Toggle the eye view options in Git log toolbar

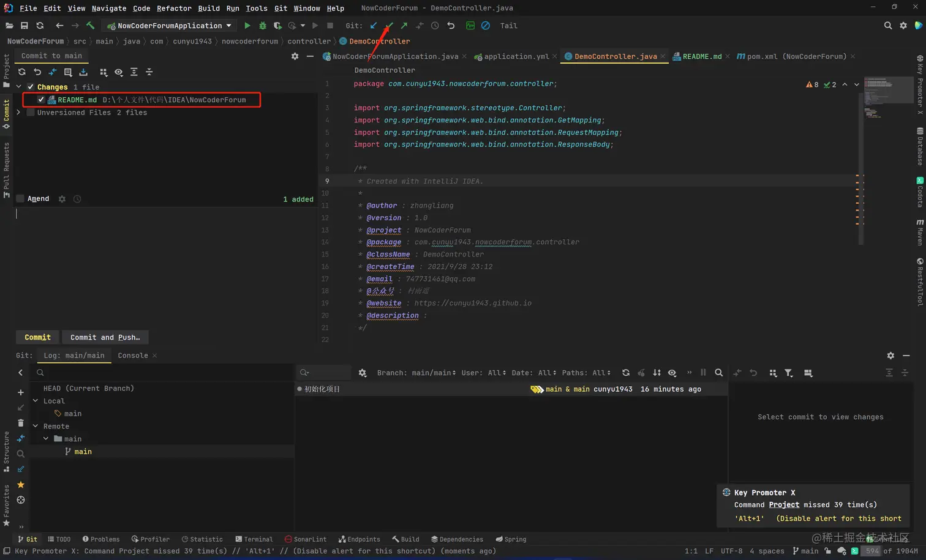coord(672,373)
